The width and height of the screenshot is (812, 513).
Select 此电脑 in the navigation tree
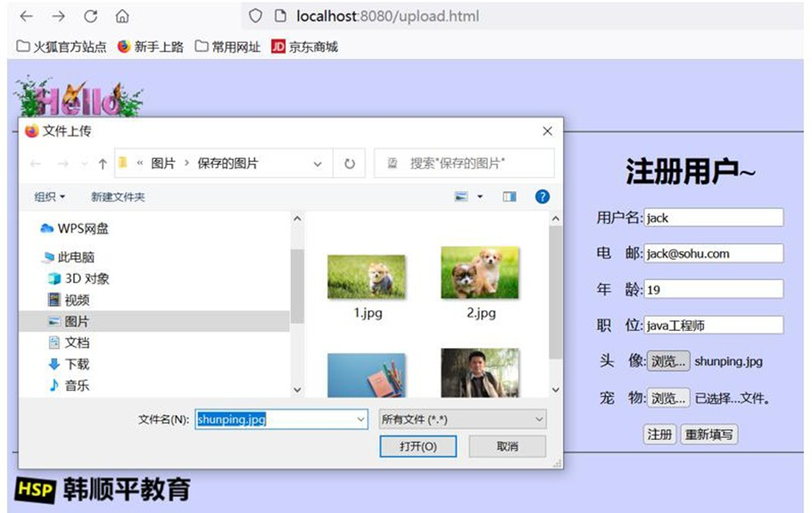click(x=70, y=257)
